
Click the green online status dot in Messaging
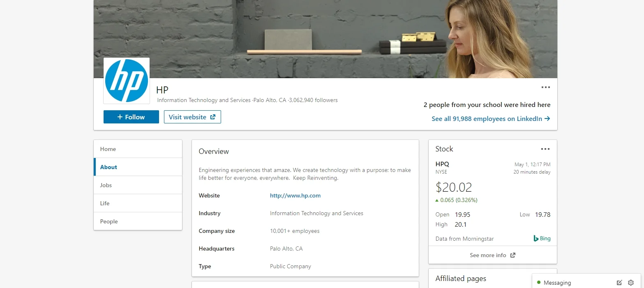coord(539,282)
